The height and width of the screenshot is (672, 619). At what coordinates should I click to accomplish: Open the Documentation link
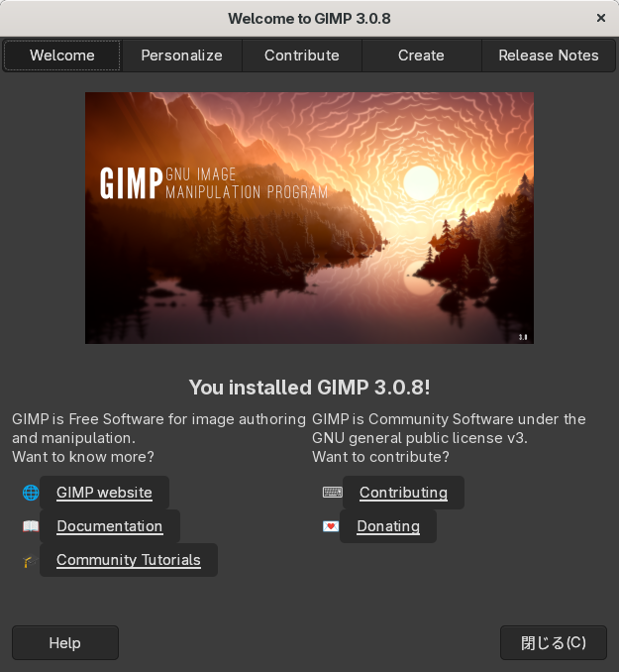(110, 526)
